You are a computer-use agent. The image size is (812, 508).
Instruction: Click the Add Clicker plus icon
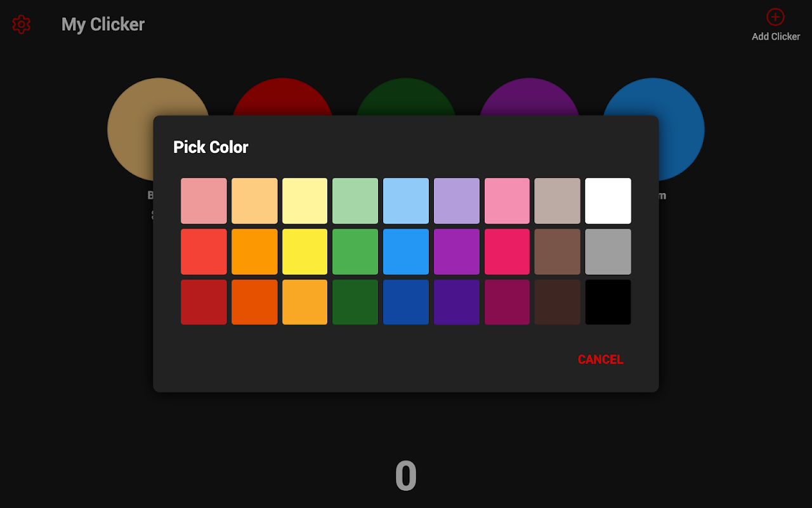point(775,17)
